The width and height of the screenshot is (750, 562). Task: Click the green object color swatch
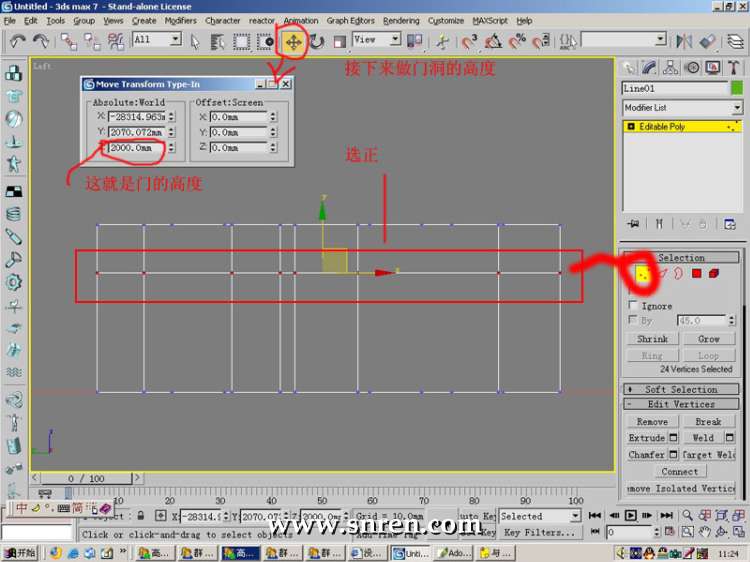[737, 88]
